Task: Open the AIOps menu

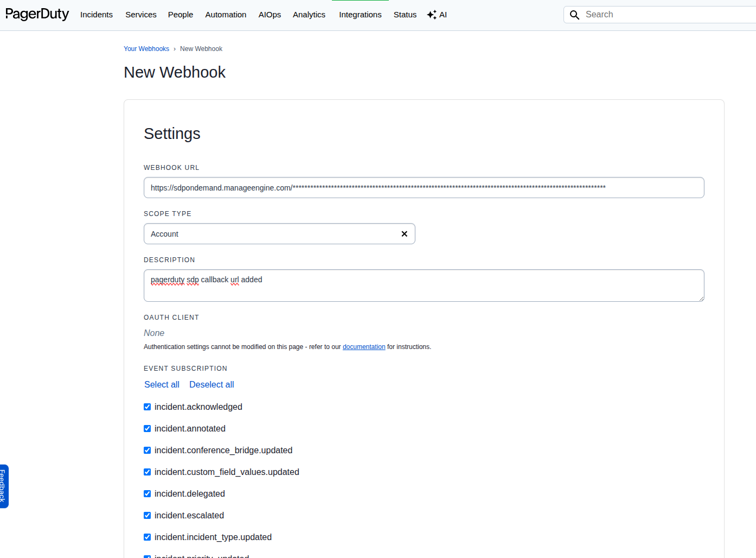Action: click(x=270, y=15)
